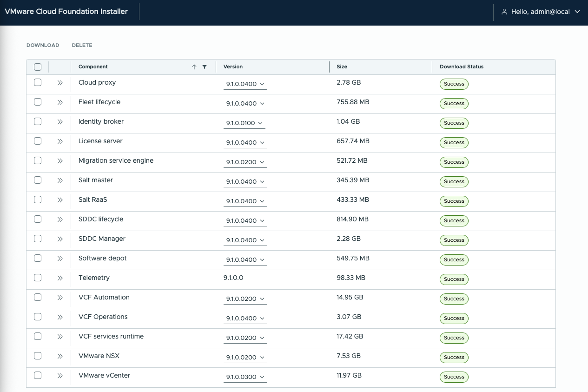Click the Success badge for Cloud proxy

pyautogui.click(x=454, y=84)
